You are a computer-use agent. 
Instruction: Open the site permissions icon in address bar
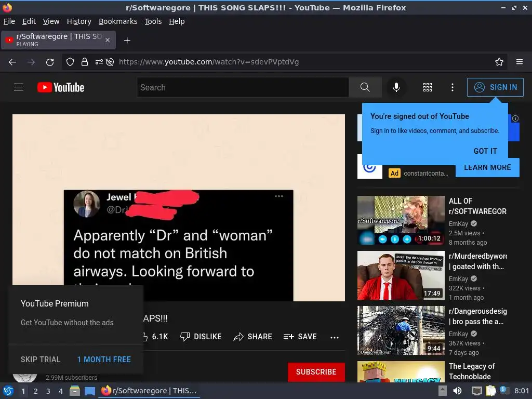tap(99, 62)
